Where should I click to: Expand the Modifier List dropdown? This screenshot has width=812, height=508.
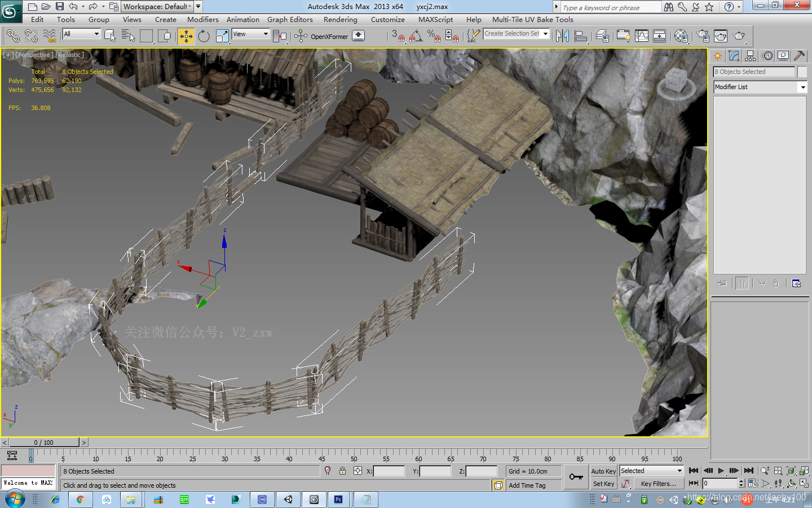coord(803,87)
